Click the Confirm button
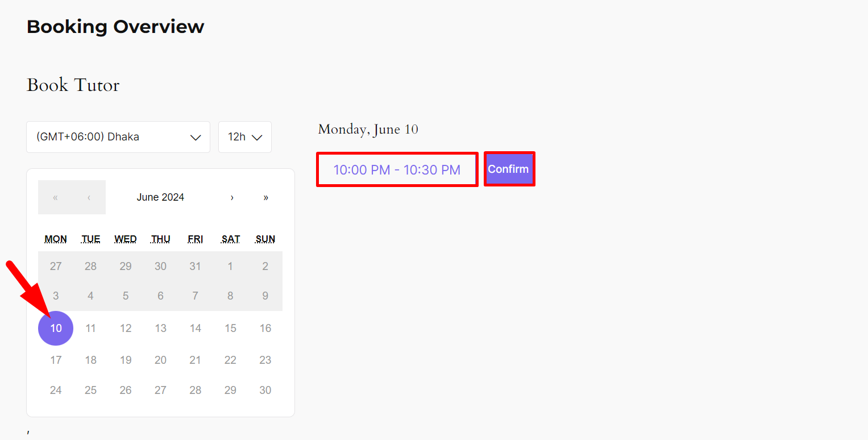Screen dimensions: 868x440 (509, 169)
